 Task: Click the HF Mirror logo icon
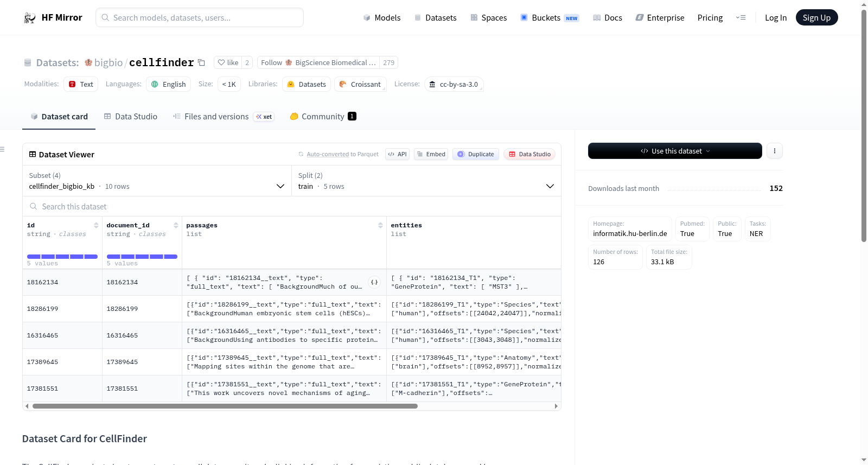tap(30, 18)
